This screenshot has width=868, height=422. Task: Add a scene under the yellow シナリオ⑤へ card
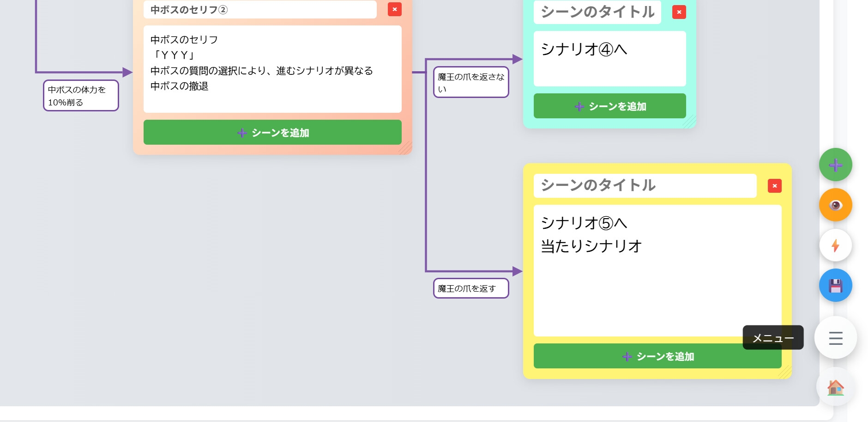657,356
